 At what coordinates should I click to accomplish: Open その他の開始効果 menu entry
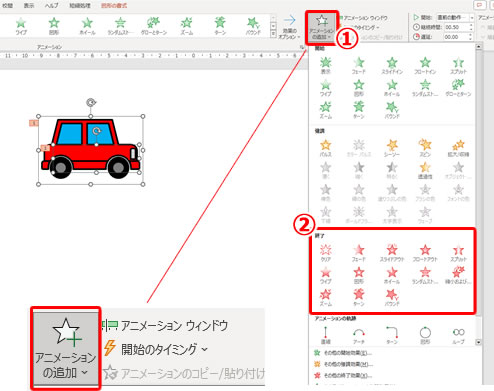[343, 353]
